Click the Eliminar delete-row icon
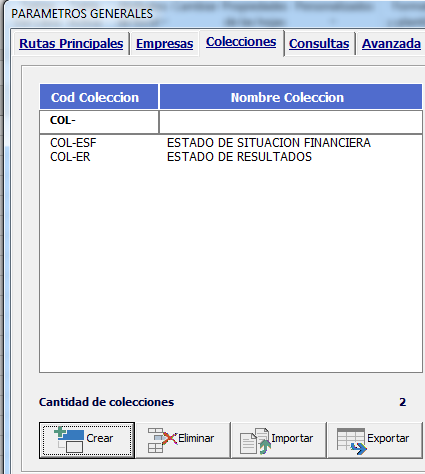 coord(162,440)
